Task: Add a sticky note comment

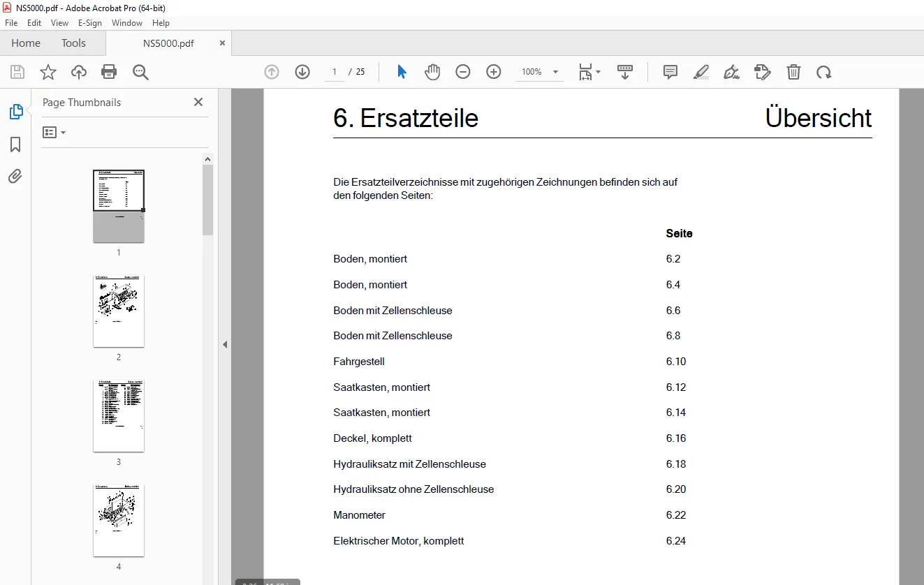Action: (x=670, y=72)
